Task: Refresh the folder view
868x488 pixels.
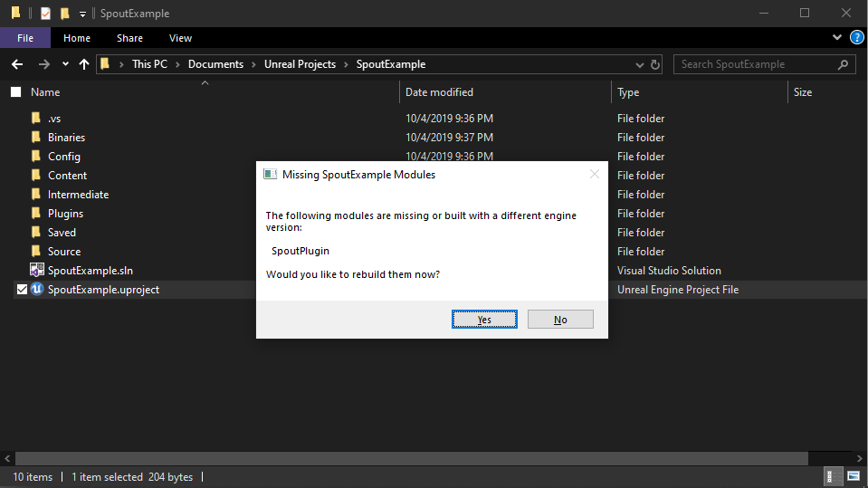Action: click(x=655, y=64)
